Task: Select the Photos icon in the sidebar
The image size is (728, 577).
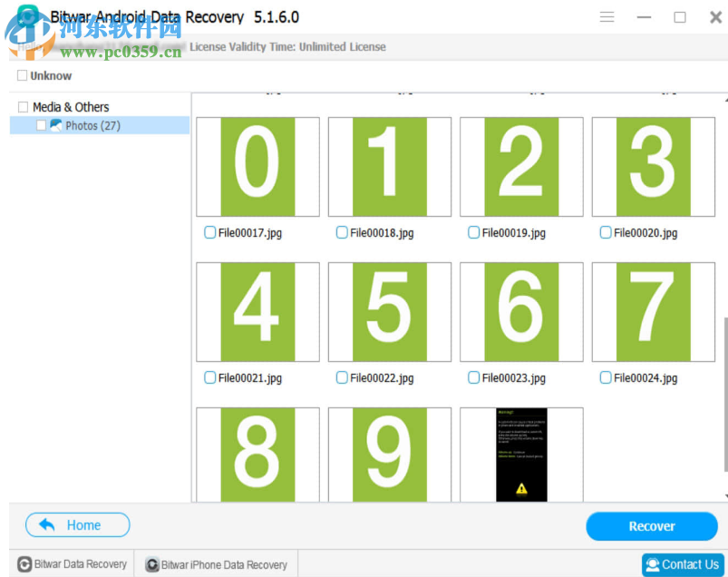Action: (x=56, y=125)
